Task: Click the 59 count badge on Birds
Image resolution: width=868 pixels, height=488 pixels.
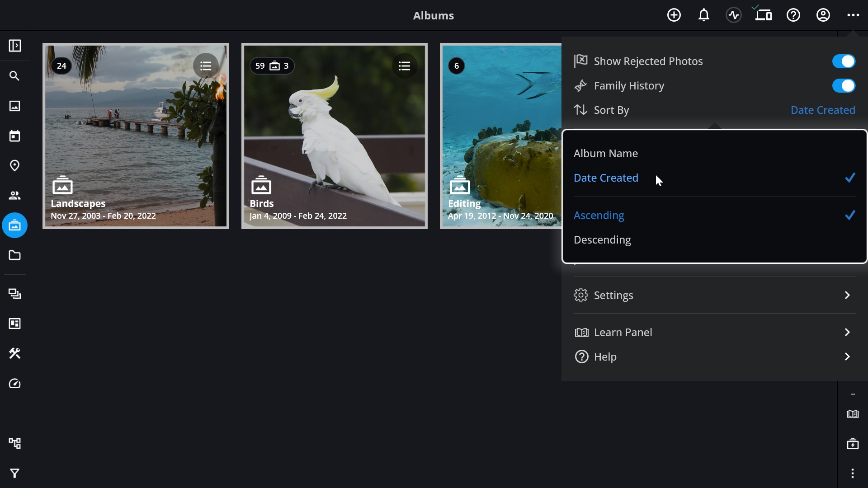Action: 272,66
